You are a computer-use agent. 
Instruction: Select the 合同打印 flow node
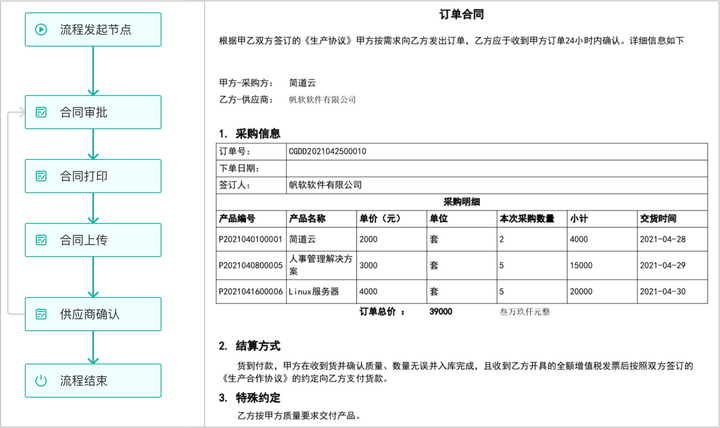coord(93,176)
